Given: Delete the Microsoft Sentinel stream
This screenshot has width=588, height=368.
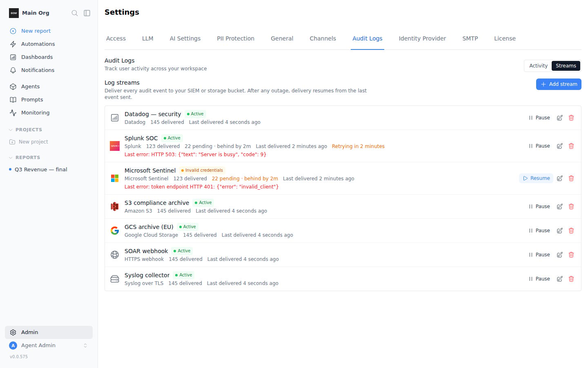Looking at the screenshot, I should pyautogui.click(x=571, y=178).
